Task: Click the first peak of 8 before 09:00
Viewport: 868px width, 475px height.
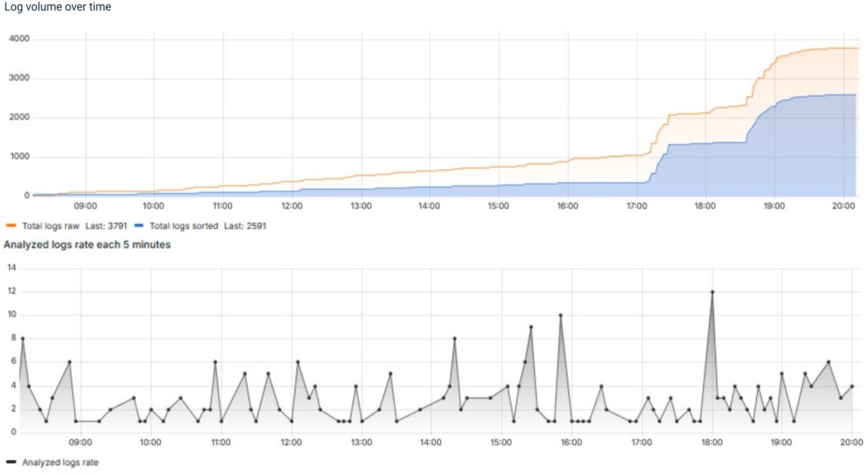Action: click(x=23, y=338)
